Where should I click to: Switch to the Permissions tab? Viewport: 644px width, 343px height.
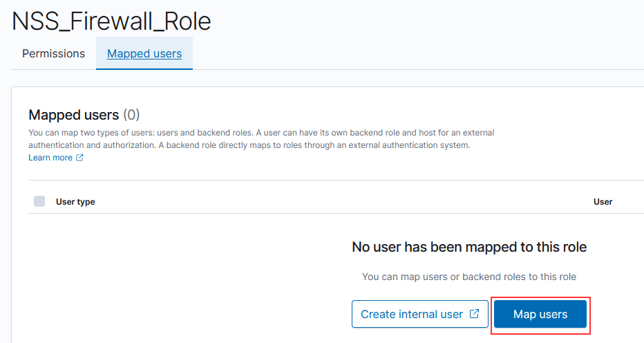(53, 53)
